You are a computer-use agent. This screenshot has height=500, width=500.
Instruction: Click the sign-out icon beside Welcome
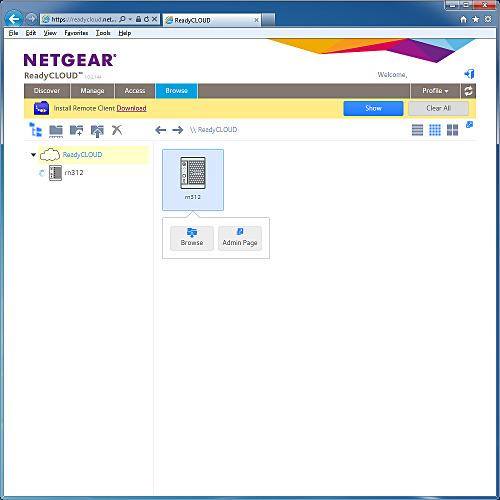coord(469,74)
